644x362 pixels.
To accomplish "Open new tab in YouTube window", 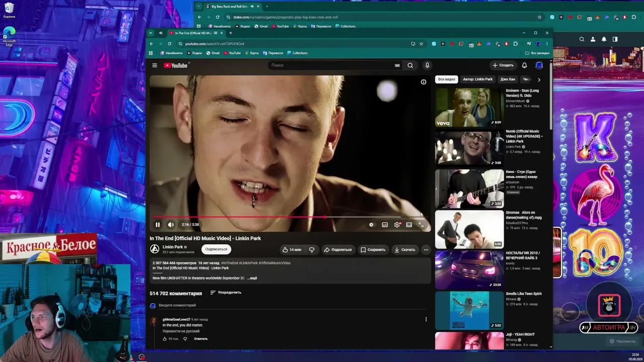I will (230, 33).
